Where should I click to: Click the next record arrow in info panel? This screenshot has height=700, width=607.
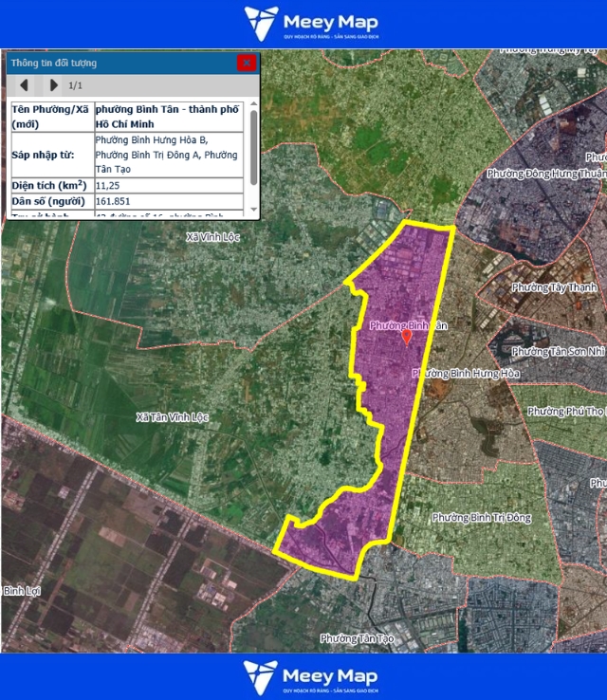coord(54,85)
